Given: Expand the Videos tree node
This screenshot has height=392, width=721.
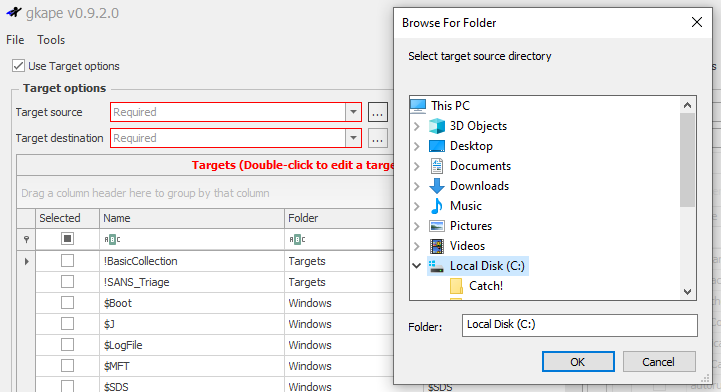Looking at the screenshot, I should pyautogui.click(x=417, y=246).
